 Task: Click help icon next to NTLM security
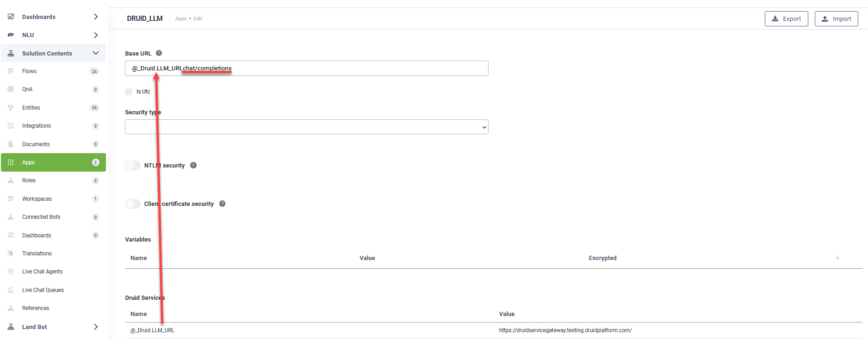click(x=193, y=165)
